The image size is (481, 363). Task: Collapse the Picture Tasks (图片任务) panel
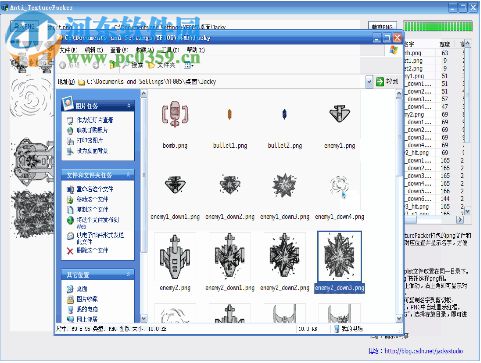point(129,106)
